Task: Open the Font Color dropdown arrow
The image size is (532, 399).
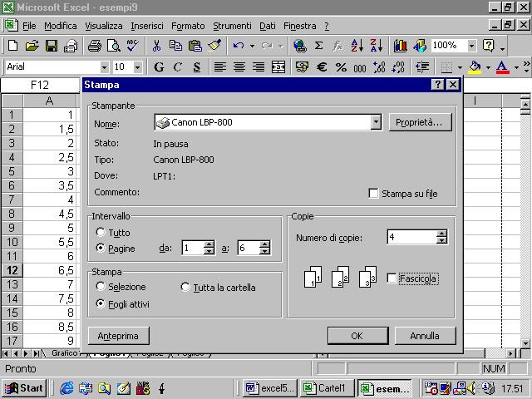Action: click(516, 67)
